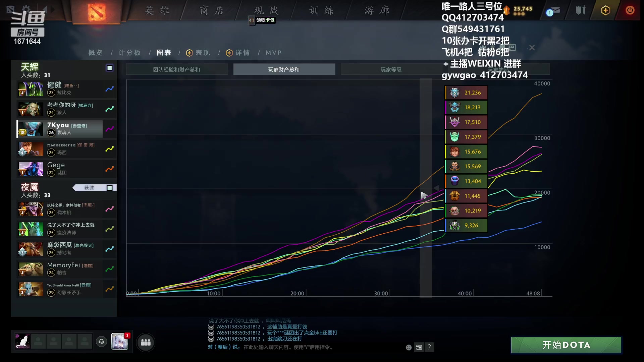Click the Phantom Lancer hero portrait
Image resolution: width=644 pixels, height=362 pixels.
tap(31, 289)
